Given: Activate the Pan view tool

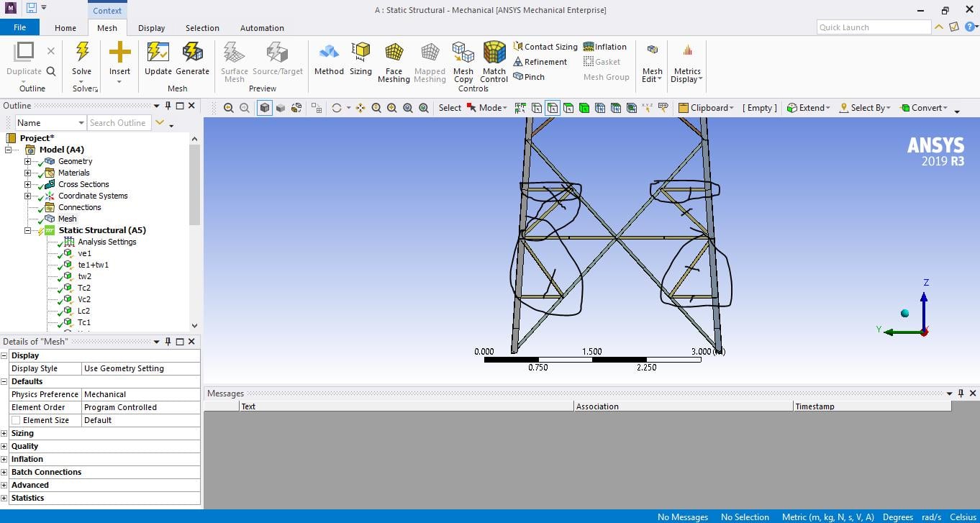Looking at the screenshot, I should 360,108.
